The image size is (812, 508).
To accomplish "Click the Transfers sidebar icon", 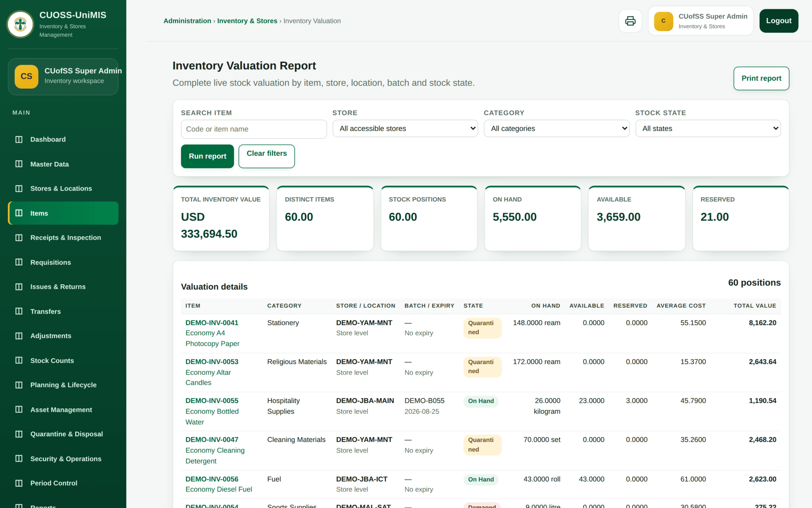I will click(x=19, y=311).
